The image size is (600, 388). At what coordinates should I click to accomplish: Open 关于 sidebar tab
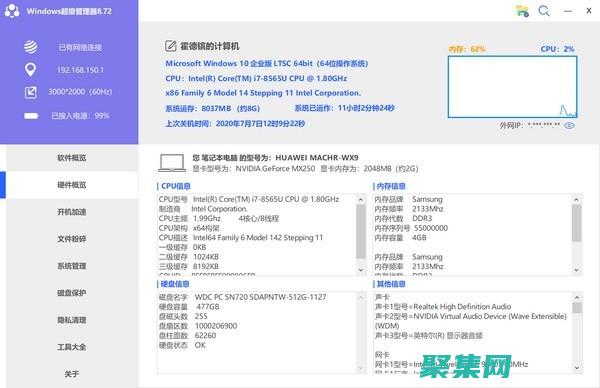pyautogui.click(x=72, y=374)
